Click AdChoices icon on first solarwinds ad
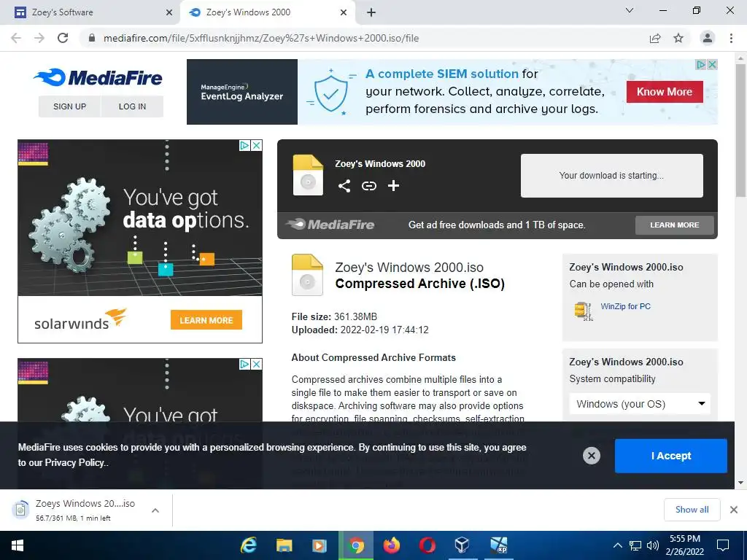The width and height of the screenshot is (747, 560). (x=244, y=145)
